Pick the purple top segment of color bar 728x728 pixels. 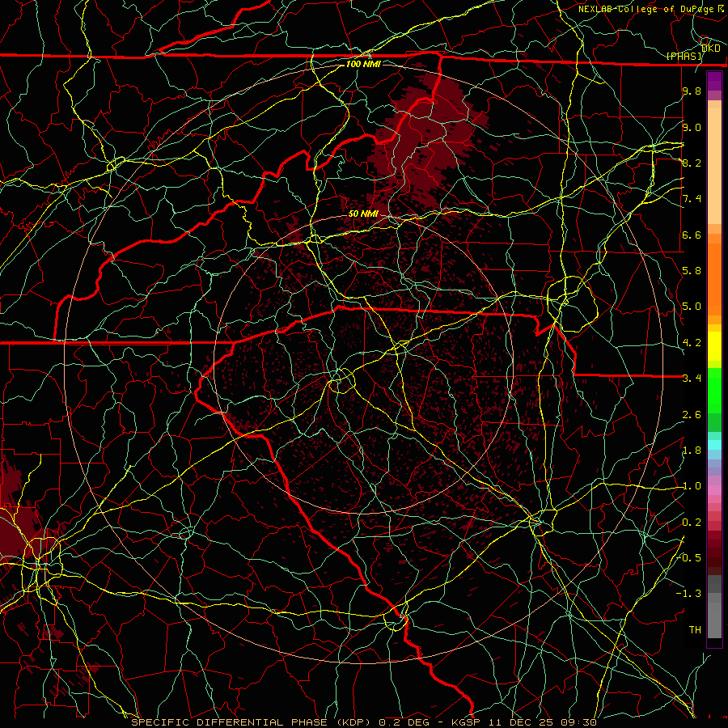point(714,81)
